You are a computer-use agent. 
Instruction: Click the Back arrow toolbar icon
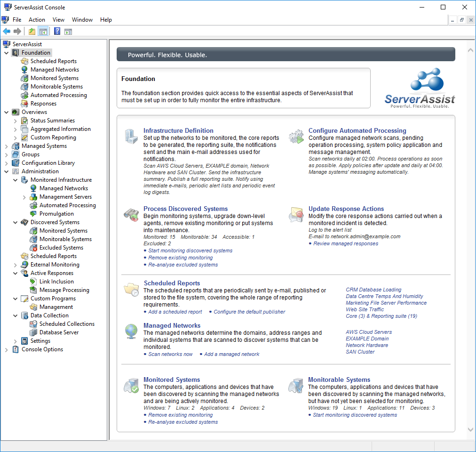pyautogui.click(x=7, y=31)
